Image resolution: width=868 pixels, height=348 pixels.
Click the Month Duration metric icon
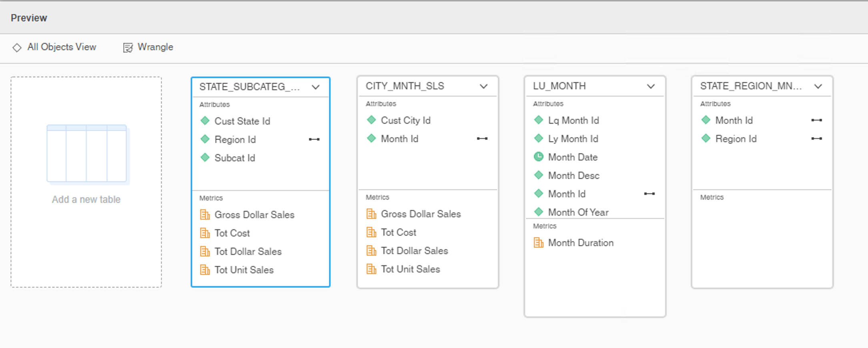539,242
